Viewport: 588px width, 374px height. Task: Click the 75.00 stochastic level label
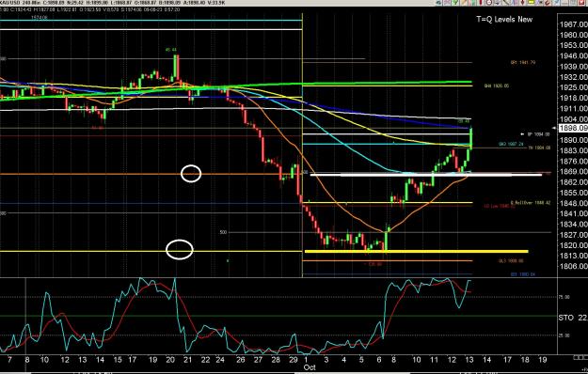click(x=564, y=297)
